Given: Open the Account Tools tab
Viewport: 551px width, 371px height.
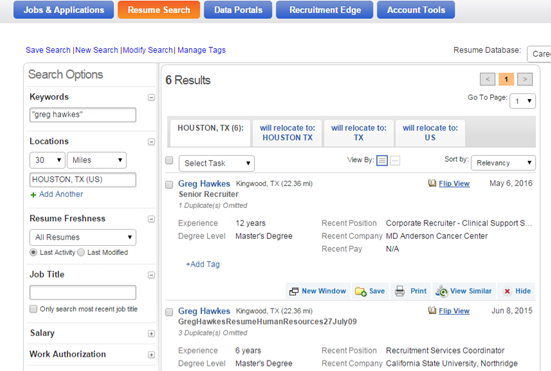Looking at the screenshot, I should [416, 10].
